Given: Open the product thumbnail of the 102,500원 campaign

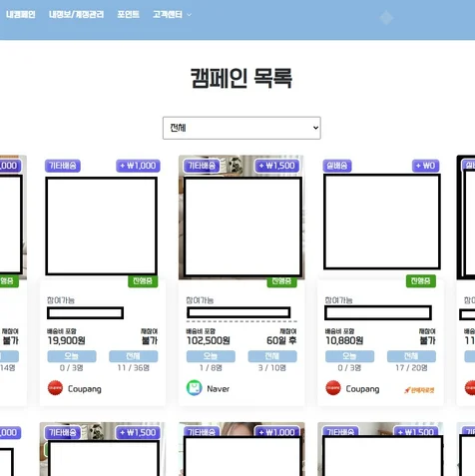Looking at the screenshot, I should pyautogui.click(x=243, y=227).
